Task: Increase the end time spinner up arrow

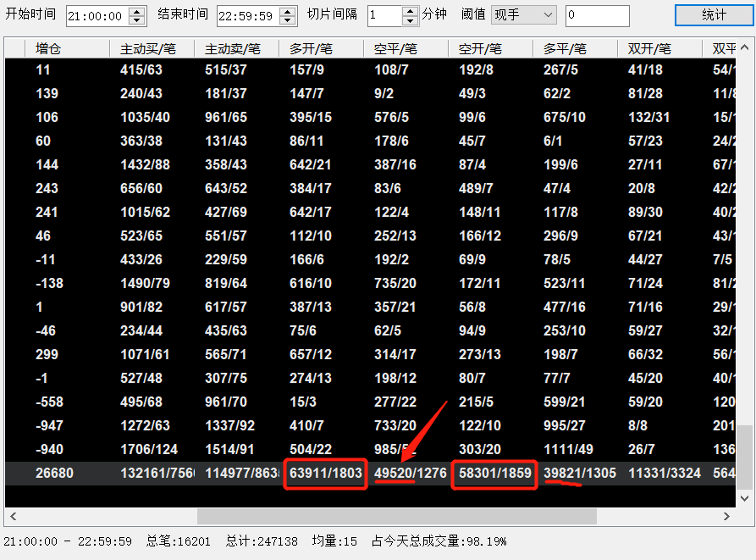Action: (x=288, y=12)
